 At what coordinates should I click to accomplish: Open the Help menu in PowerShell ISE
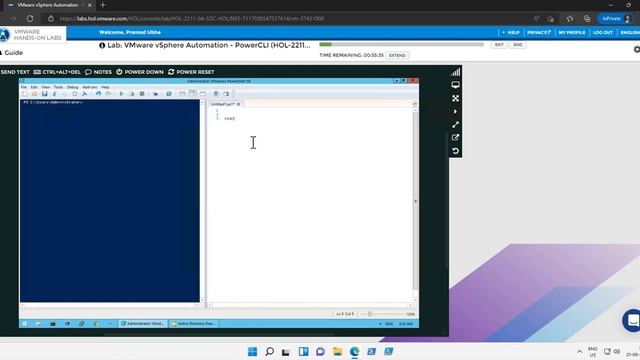(105, 87)
